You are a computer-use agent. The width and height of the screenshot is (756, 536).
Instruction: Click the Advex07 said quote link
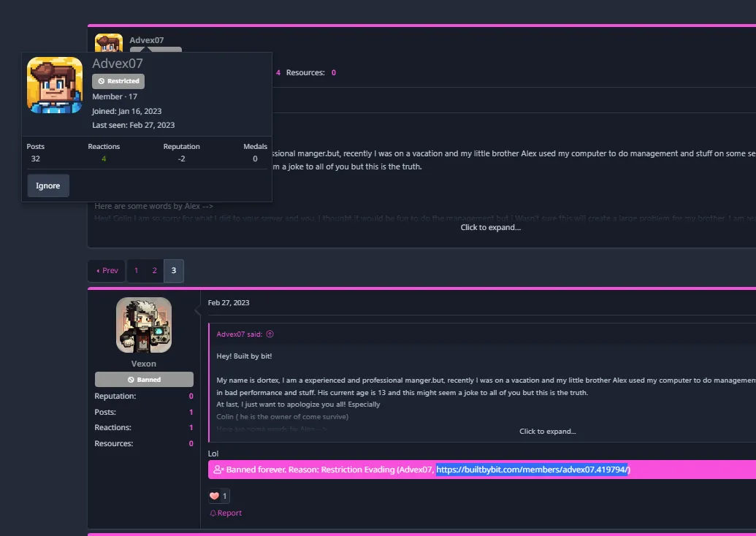[239, 334]
